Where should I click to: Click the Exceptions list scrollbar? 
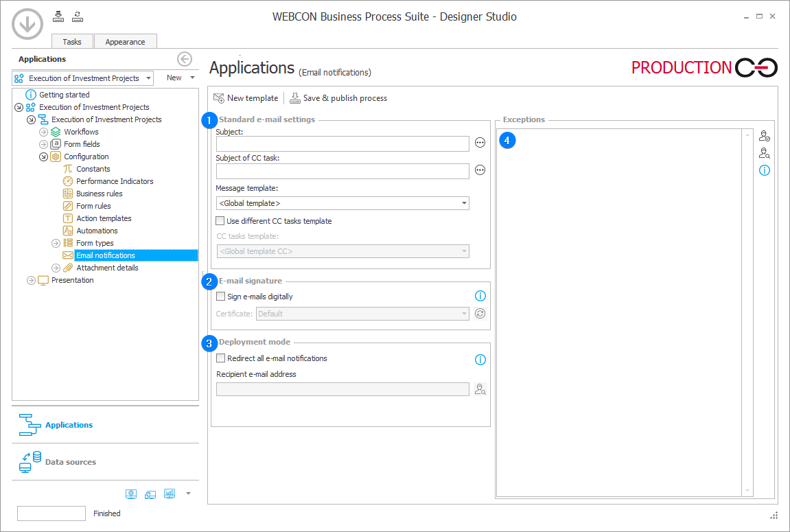(x=747, y=313)
